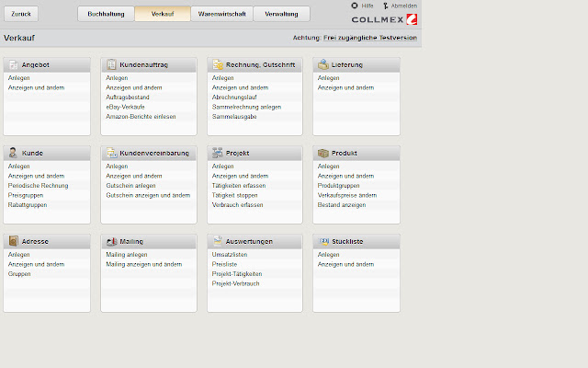588x368 pixels.
Task: Click the Rechnung, Gutschrift panel icon
Action: point(218,64)
